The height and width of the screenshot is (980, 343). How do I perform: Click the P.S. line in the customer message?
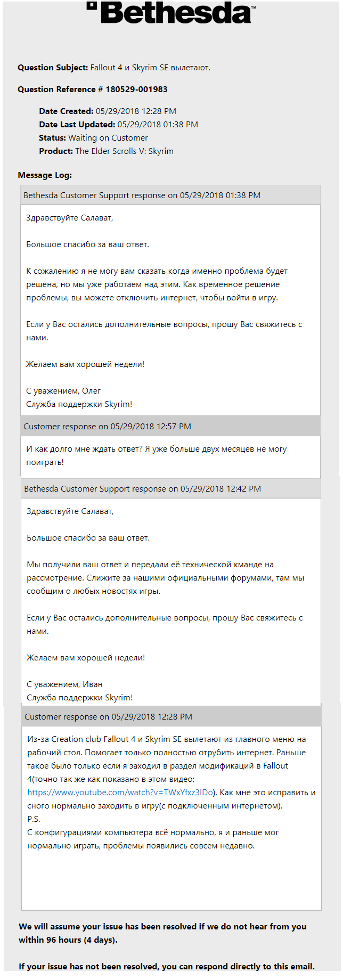[34, 819]
